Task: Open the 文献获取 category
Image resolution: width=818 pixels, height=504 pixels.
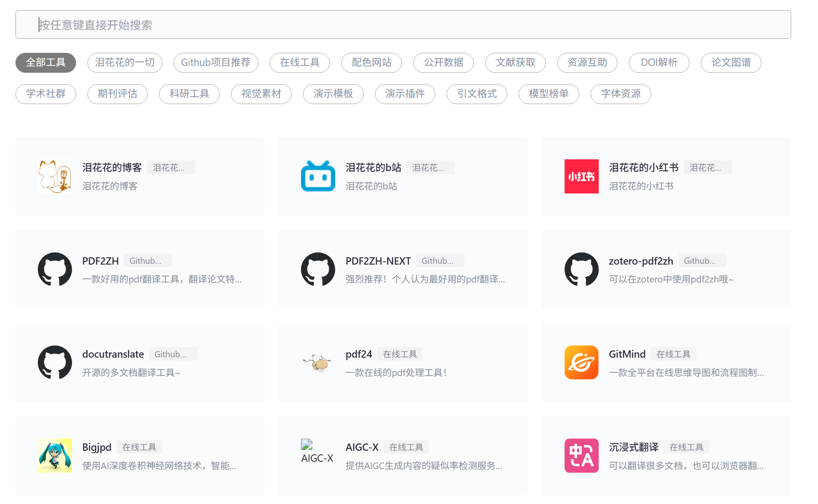Action: pyautogui.click(x=515, y=63)
